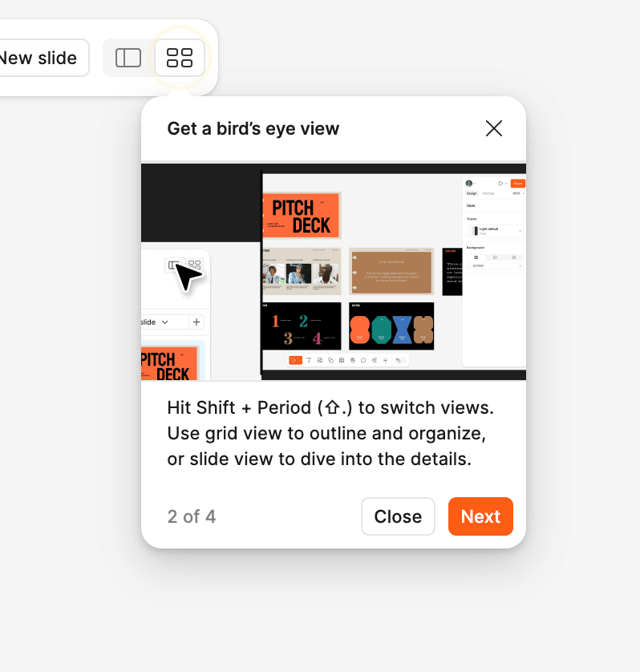This screenshot has width=640, height=672.
Task: Dismiss the tooltip with the X icon
Action: click(494, 128)
